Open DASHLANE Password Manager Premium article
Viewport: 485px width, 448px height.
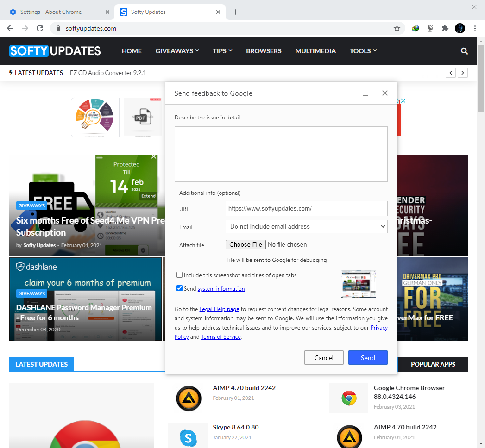pyautogui.click(x=84, y=313)
